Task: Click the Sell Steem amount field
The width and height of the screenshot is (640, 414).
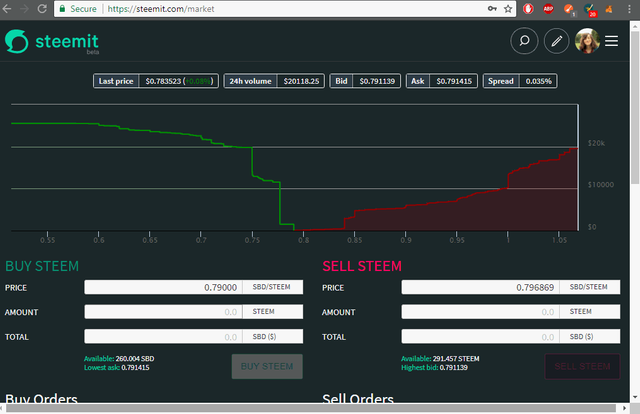Action: coord(480,312)
